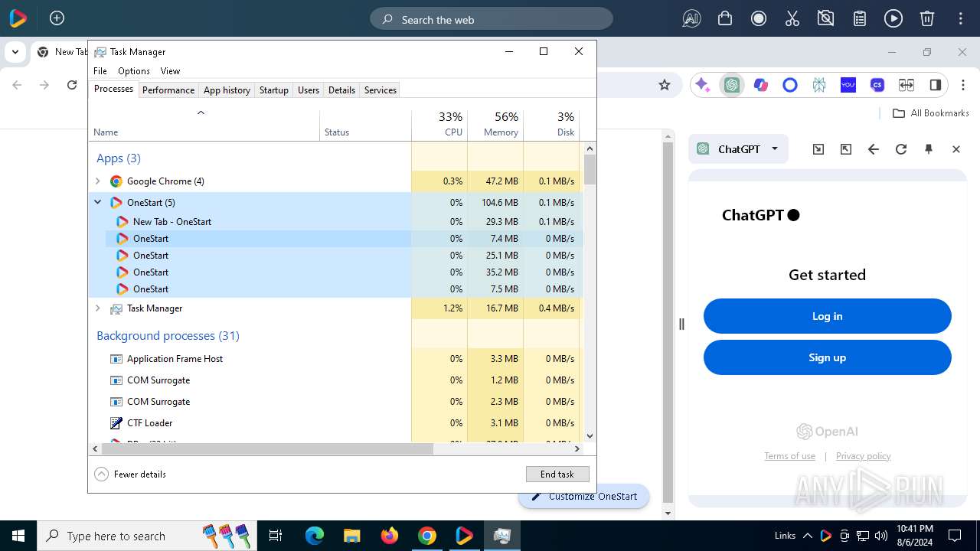This screenshot has width=980, height=551.
Task: Open File Explorer from the taskbar
Action: pyautogui.click(x=352, y=536)
